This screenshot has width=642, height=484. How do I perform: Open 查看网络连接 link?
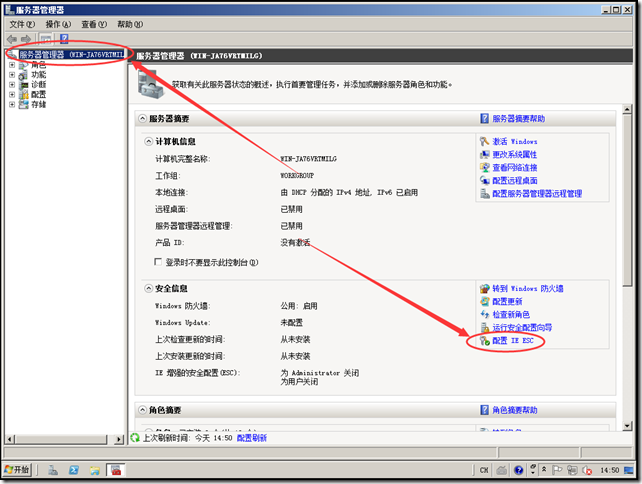tap(515, 167)
